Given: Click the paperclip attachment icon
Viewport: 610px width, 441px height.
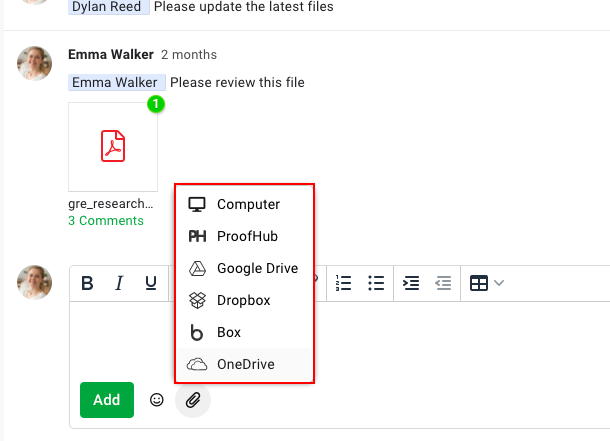Looking at the screenshot, I should tap(193, 400).
